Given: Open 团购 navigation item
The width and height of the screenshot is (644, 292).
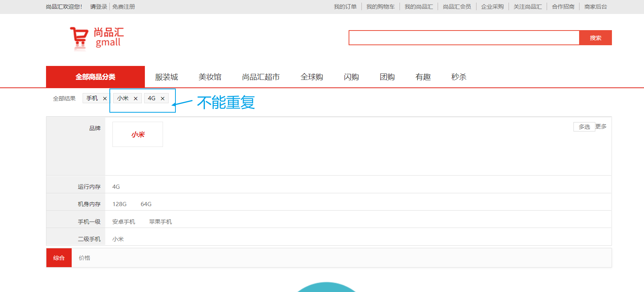Looking at the screenshot, I should click(x=387, y=77).
